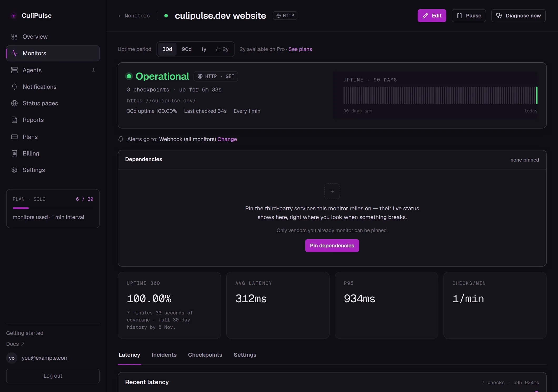The height and width of the screenshot is (392, 558).
Task: Click the HTTP badge next to monitor title
Action: (x=285, y=16)
